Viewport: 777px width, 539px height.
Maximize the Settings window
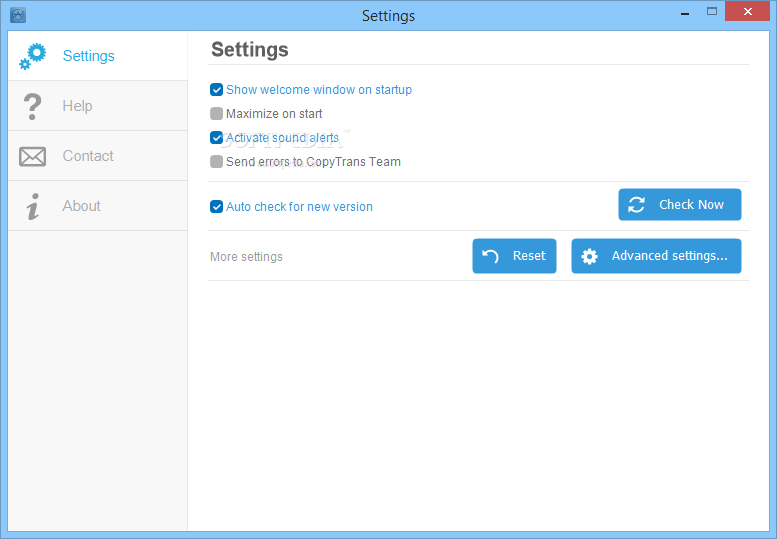(712, 11)
